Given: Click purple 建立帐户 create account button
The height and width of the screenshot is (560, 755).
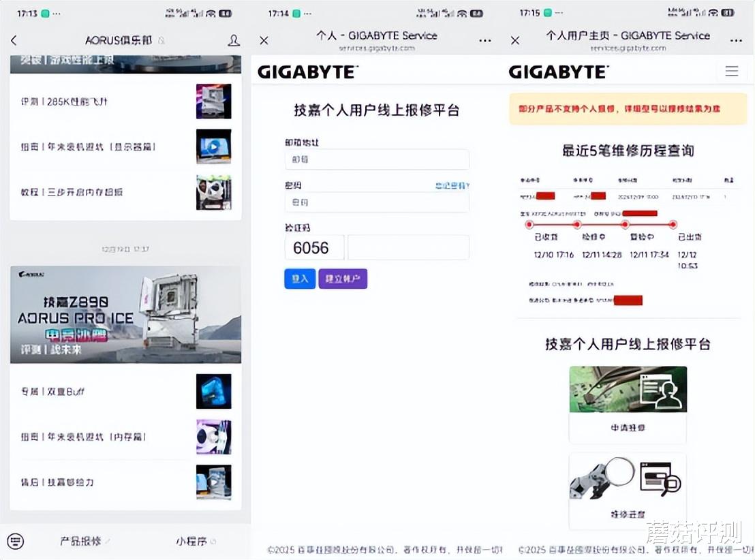Looking at the screenshot, I should 343,279.
